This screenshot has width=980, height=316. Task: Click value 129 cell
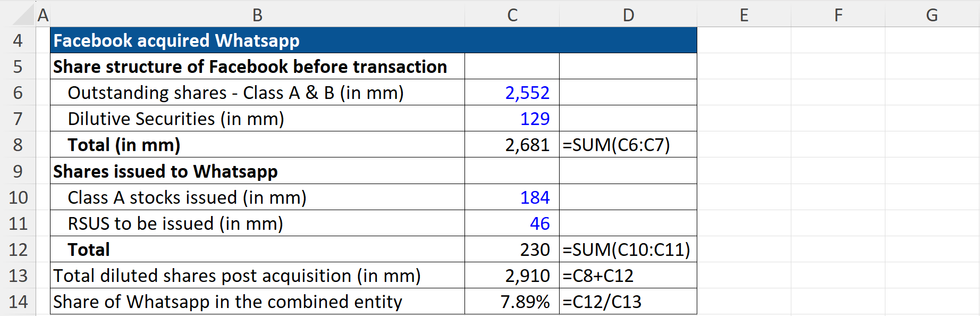click(x=512, y=119)
